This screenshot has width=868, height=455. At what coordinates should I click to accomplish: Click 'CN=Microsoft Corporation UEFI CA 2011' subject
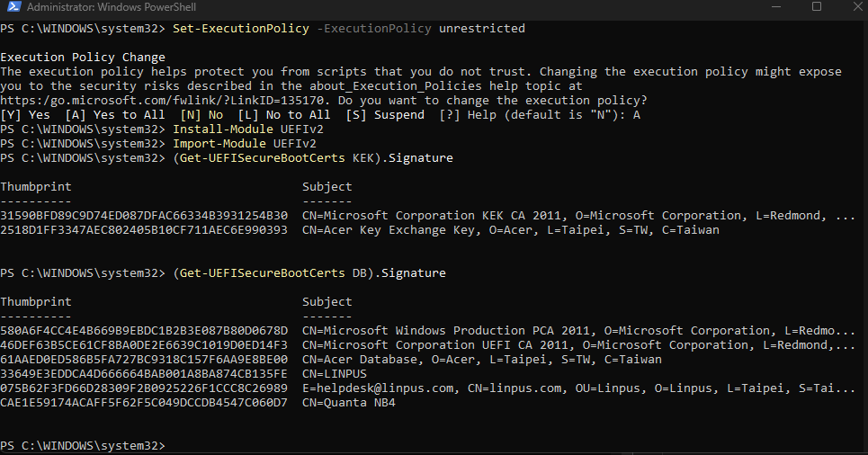coord(578,345)
